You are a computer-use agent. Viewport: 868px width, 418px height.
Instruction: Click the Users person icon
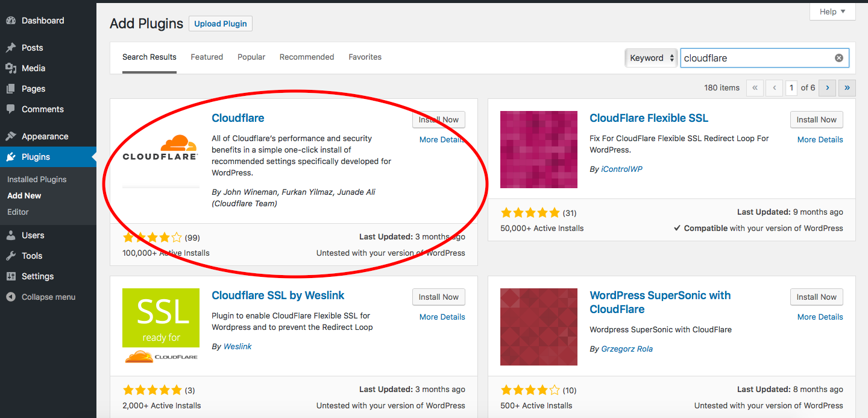point(11,235)
